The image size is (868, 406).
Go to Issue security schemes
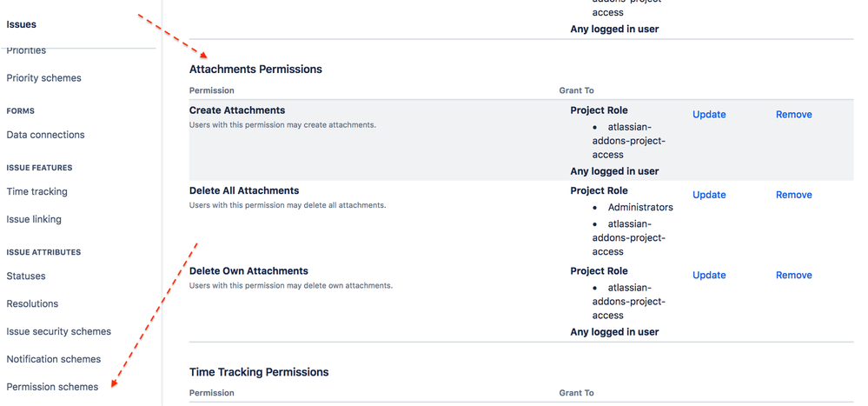click(x=59, y=331)
